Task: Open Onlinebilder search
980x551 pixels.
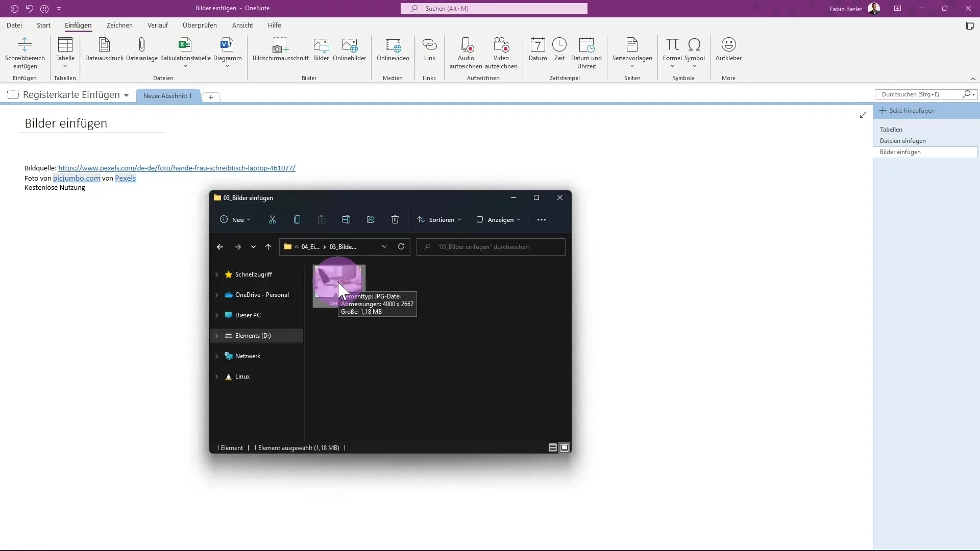Action: coord(350,49)
